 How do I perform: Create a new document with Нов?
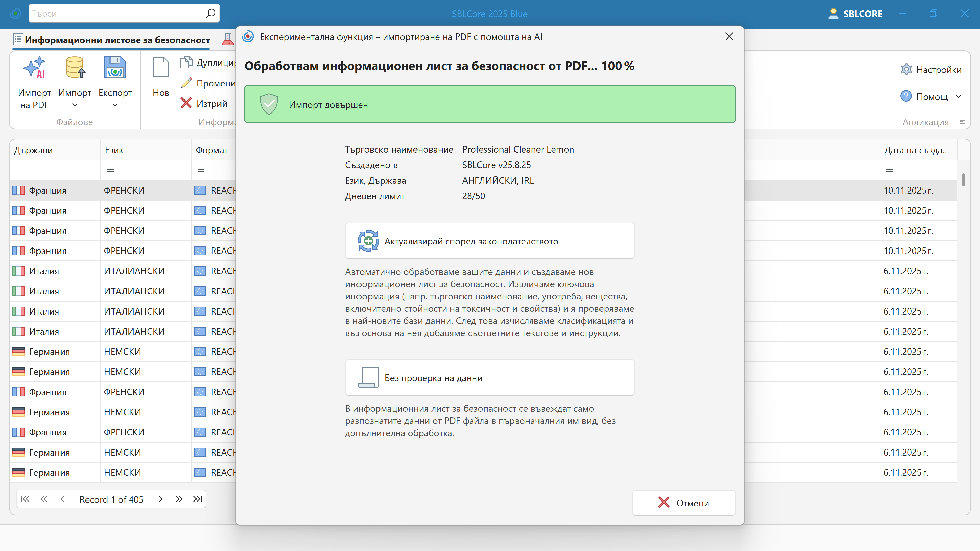tap(161, 76)
